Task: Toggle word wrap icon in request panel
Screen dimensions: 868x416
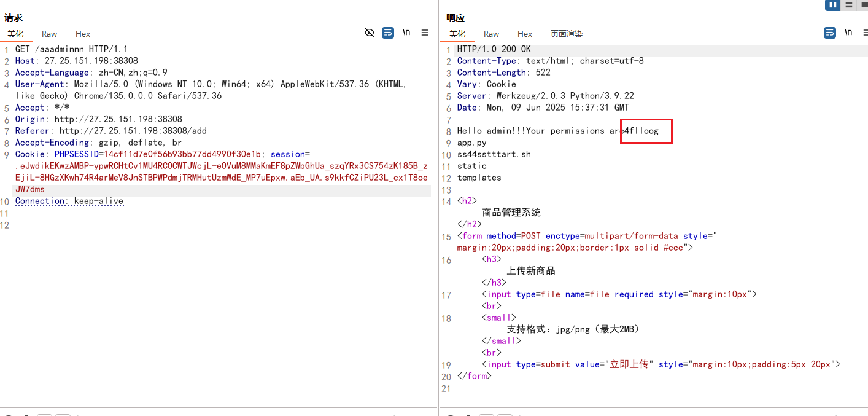Action: click(x=388, y=33)
